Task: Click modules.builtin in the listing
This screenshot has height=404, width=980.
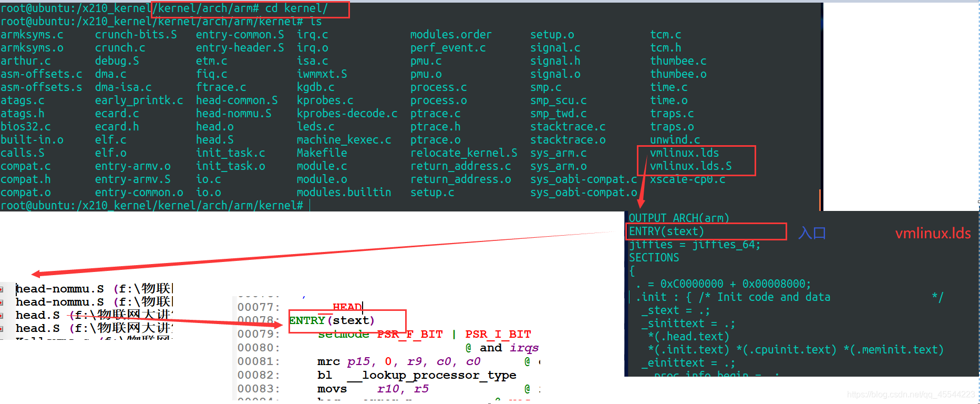Action: pyautogui.click(x=344, y=193)
